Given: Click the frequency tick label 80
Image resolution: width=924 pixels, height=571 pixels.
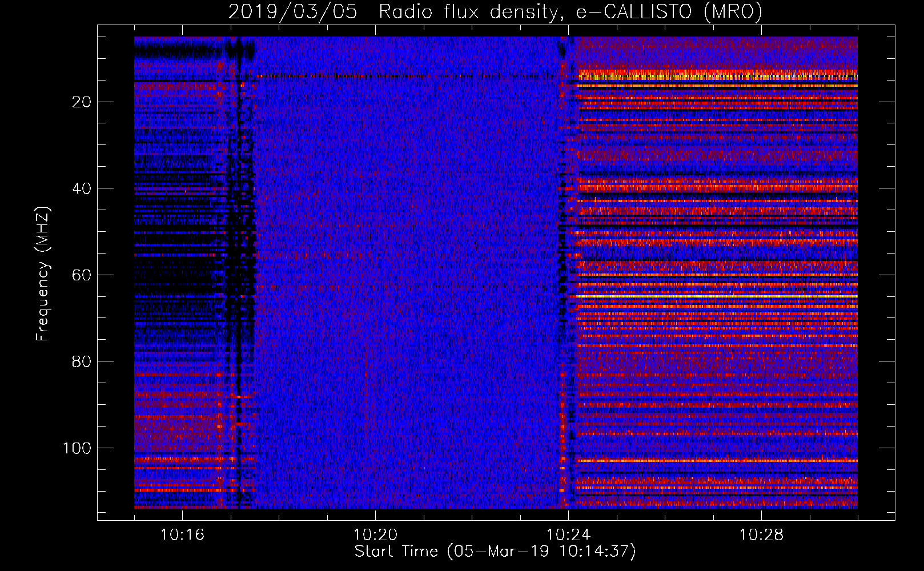Looking at the screenshot, I should tap(82, 361).
